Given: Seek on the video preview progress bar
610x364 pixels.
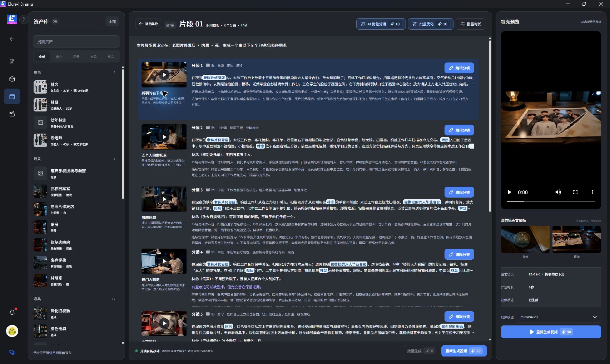Looking at the screenshot, I should pyautogui.click(x=551, y=201).
